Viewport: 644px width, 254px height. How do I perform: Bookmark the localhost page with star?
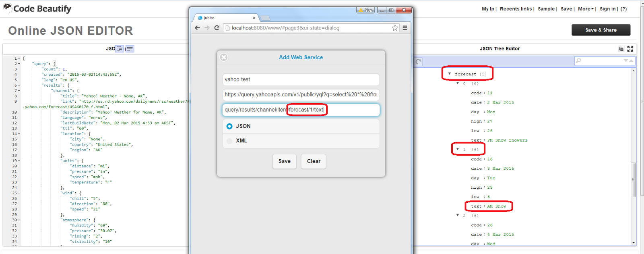click(x=395, y=28)
